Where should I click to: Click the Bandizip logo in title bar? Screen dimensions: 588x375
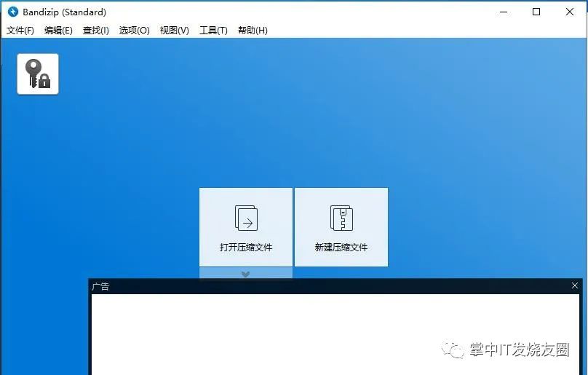[x=13, y=12]
